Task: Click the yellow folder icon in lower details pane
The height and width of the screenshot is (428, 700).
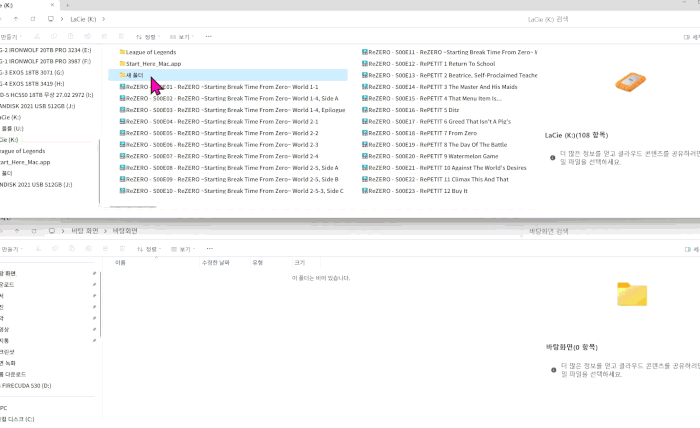Action: [631, 293]
